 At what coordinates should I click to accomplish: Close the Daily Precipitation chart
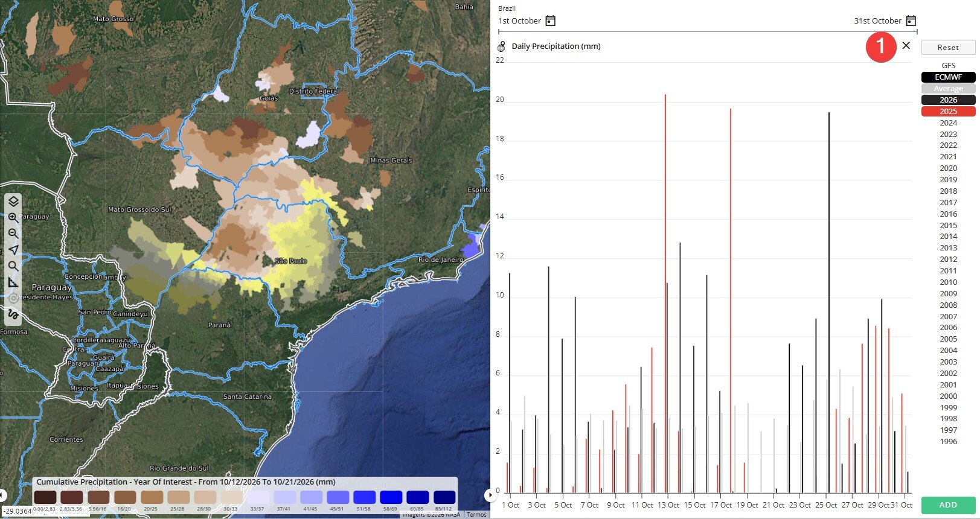pos(906,45)
